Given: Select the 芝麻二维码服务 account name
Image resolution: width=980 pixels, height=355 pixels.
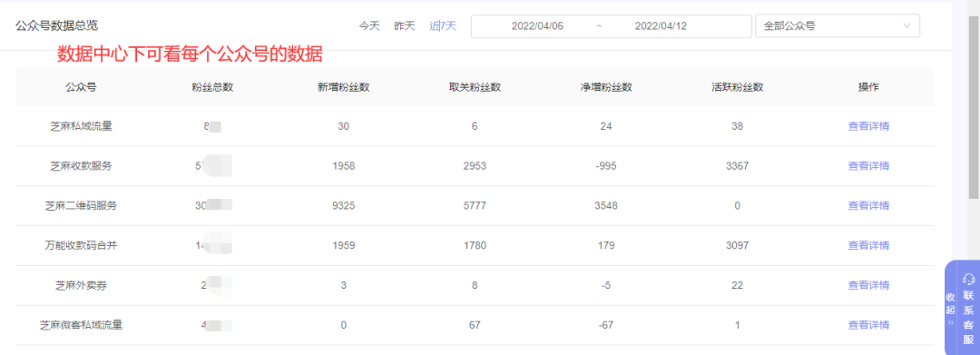Looking at the screenshot, I should tap(82, 205).
